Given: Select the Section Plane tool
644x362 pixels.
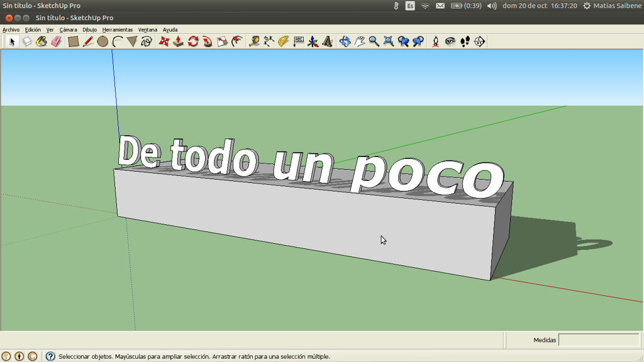Looking at the screenshot, I should coord(479,41).
